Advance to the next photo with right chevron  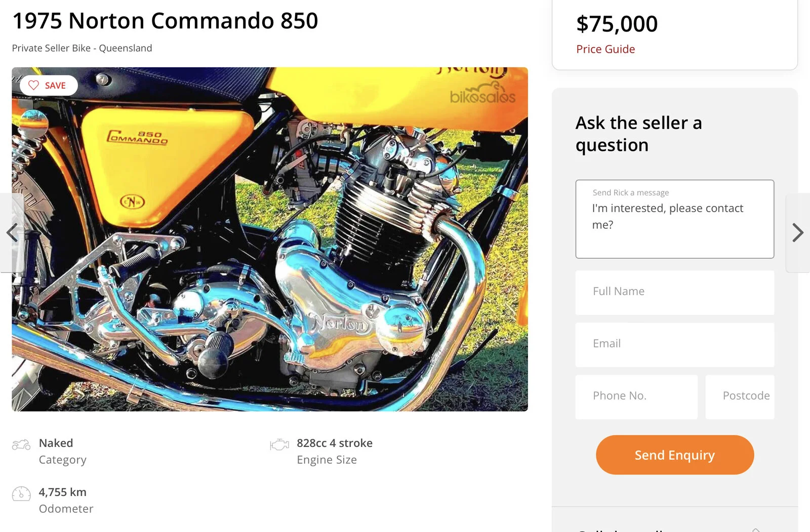click(798, 232)
